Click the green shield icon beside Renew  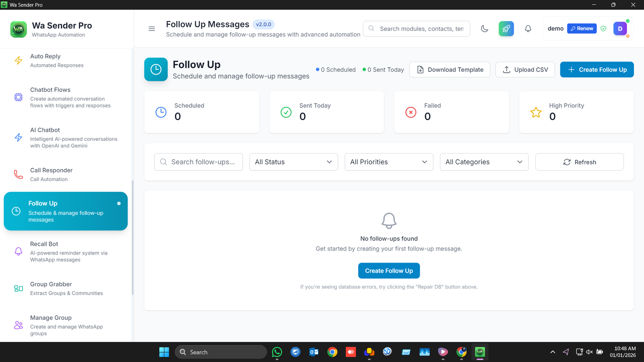coord(603,29)
